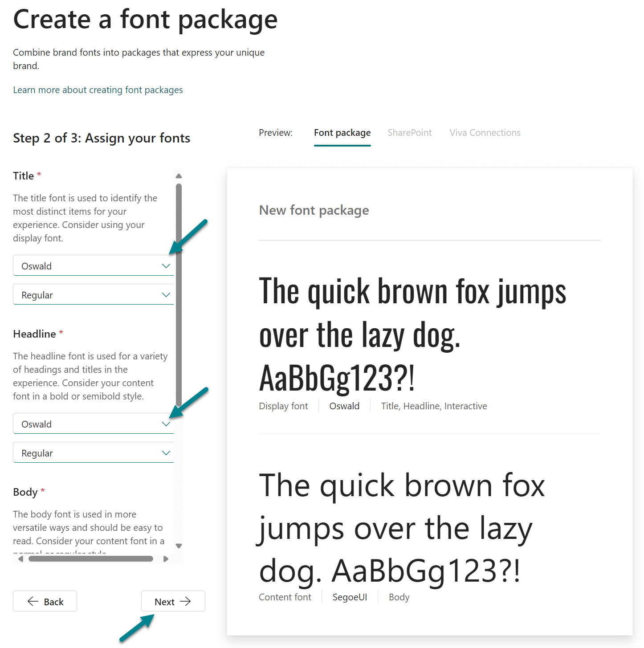Click the vertical scrollbar thumb in fonts panel
Screen dimensions: 644x648
click(x=179, y=294)
